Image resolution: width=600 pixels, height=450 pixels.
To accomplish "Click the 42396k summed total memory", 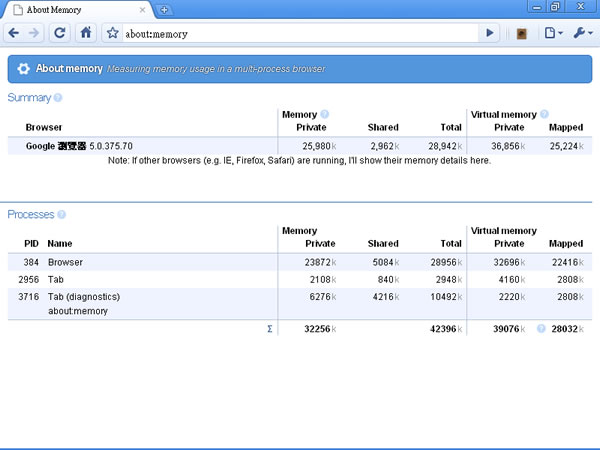I will 446,329.
